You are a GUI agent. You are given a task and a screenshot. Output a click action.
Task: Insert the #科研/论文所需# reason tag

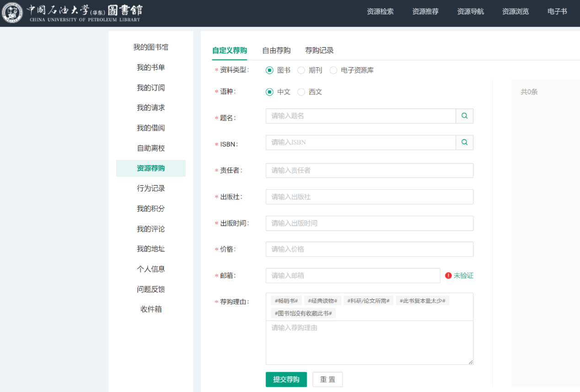click(368, 301)
